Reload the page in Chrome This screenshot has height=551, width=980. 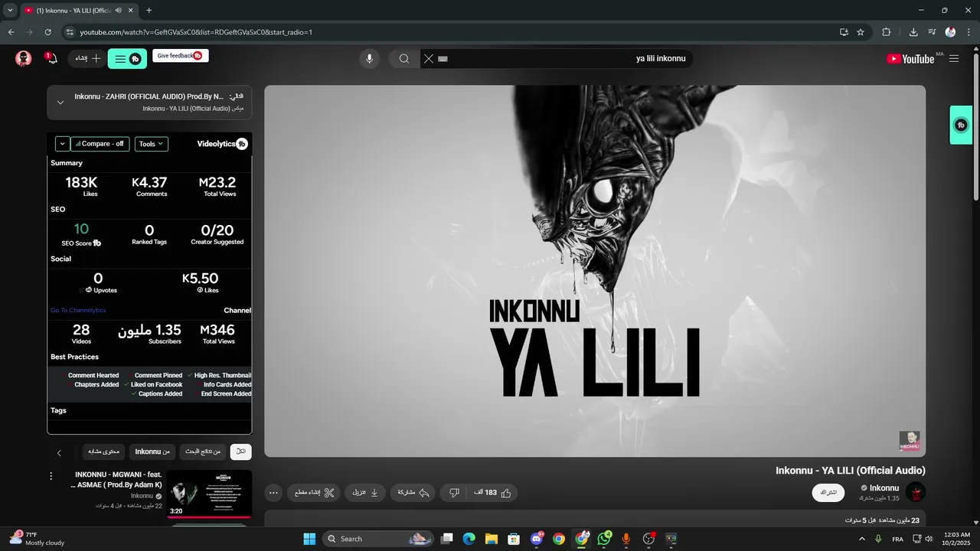pos(48,32)
